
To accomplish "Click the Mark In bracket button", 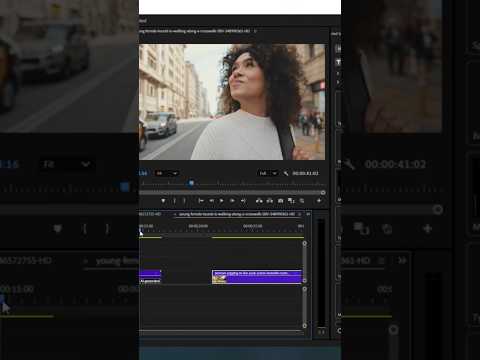I will tap(174, 201).
